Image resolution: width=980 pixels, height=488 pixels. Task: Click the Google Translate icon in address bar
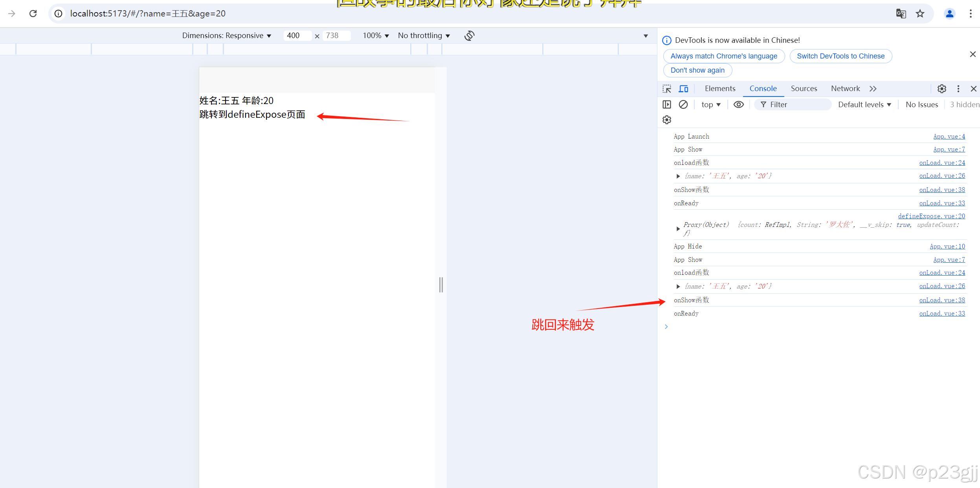coord(901,14)
